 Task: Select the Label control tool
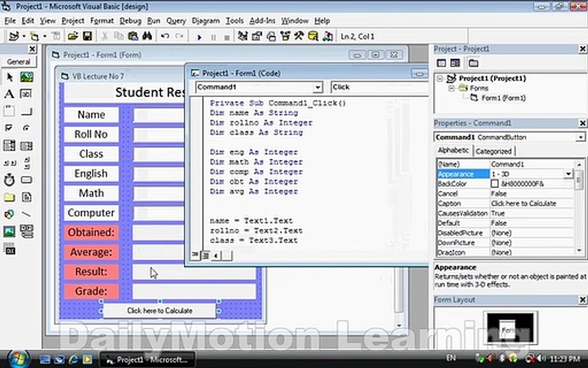[x=9, y=94]
